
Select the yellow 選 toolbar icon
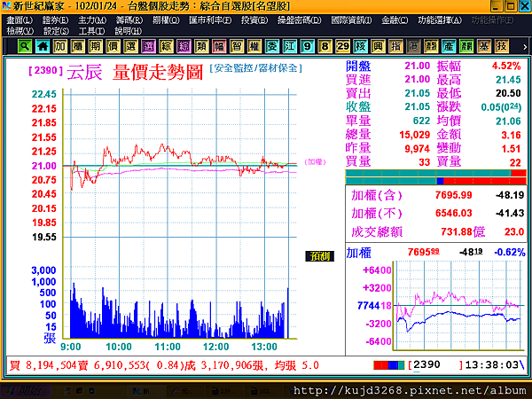coord(131,46)
